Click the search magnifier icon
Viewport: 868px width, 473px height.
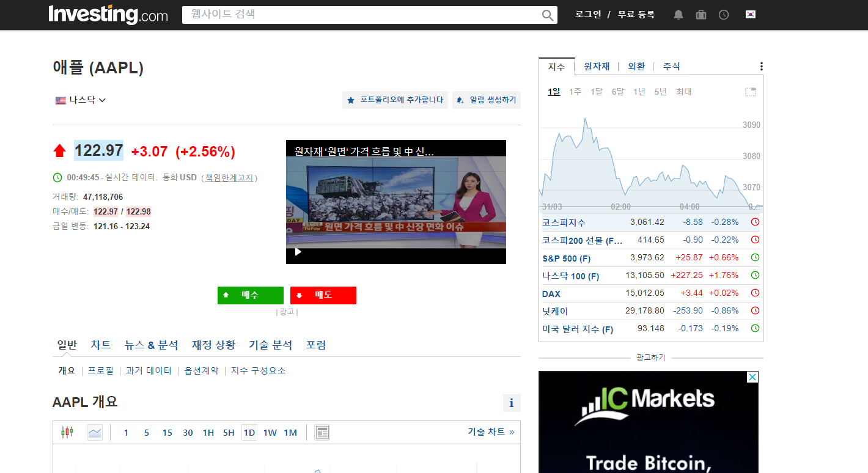(x=548, y=15)
